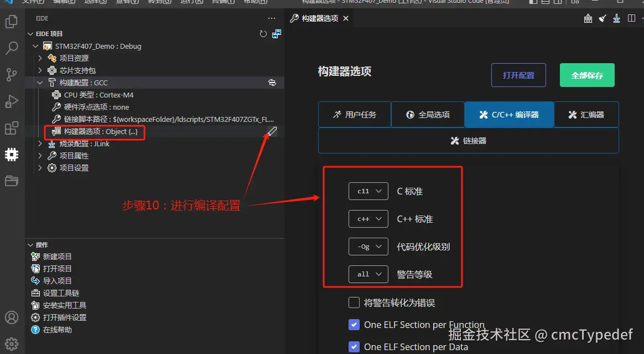Expand the 项目设置 tree node
Image resolution: width=644 pixels, height=354 pixels.
pyautogui.click(x=40, y=168)
